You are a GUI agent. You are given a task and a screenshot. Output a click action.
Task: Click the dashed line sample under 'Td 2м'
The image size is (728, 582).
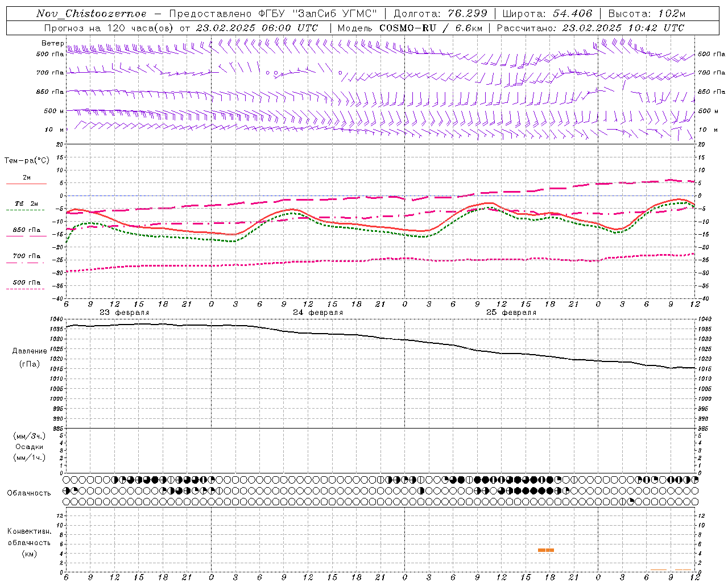coord(26,210)
